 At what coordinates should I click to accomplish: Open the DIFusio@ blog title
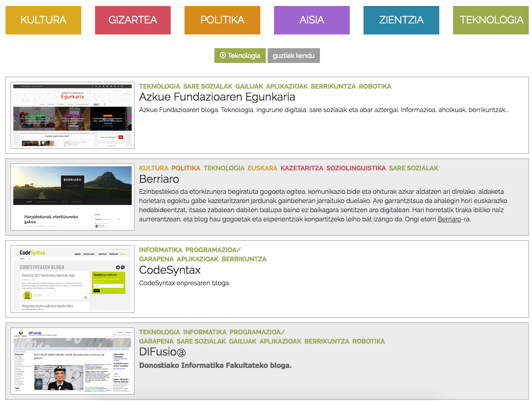[x=162, y=352]
